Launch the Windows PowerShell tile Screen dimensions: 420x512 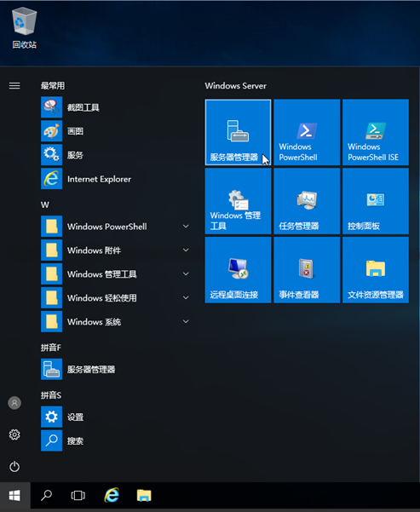point(307,132)
